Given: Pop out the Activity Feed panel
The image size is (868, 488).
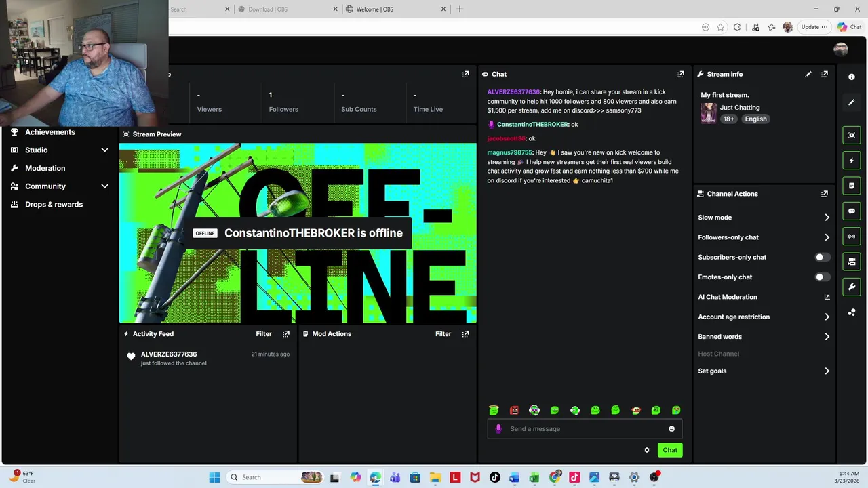Looking at the screenshot, I should click(x=286, y=334).
